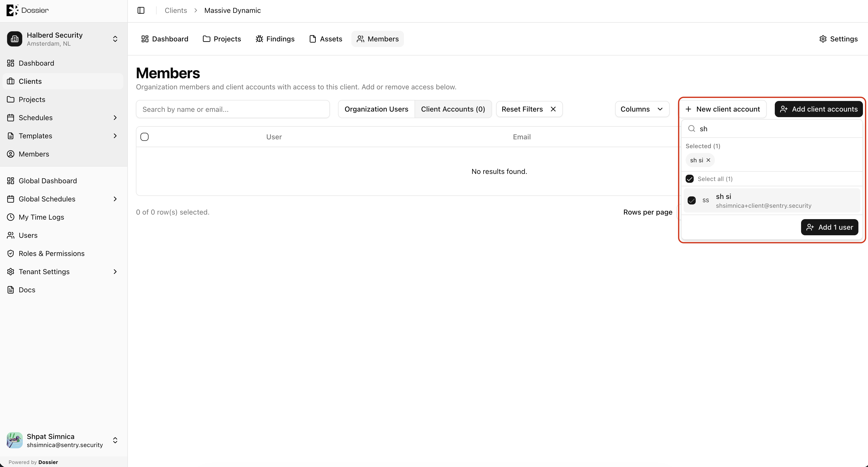Uncheck the 'sh si' user checkbox
Screen dimensions: 868x467
coord(691,200)
